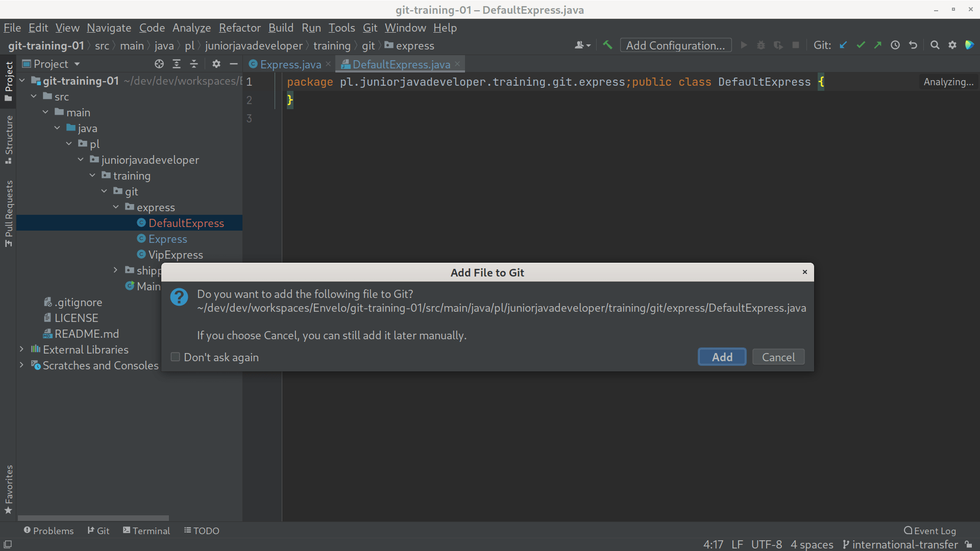Open the Refactor menu
Screen dimensions: 980x551
pyautogui.click(x=239, y=28)
